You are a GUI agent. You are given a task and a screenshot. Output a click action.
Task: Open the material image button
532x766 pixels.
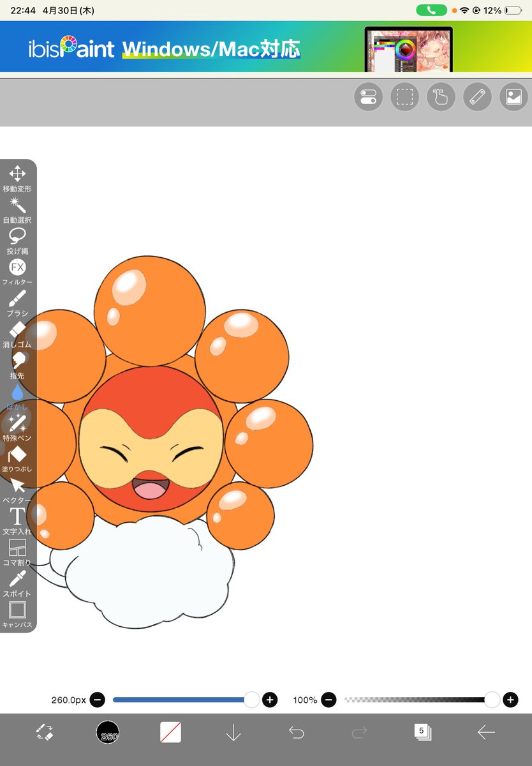pyautogui.click(x=514, y=97)
